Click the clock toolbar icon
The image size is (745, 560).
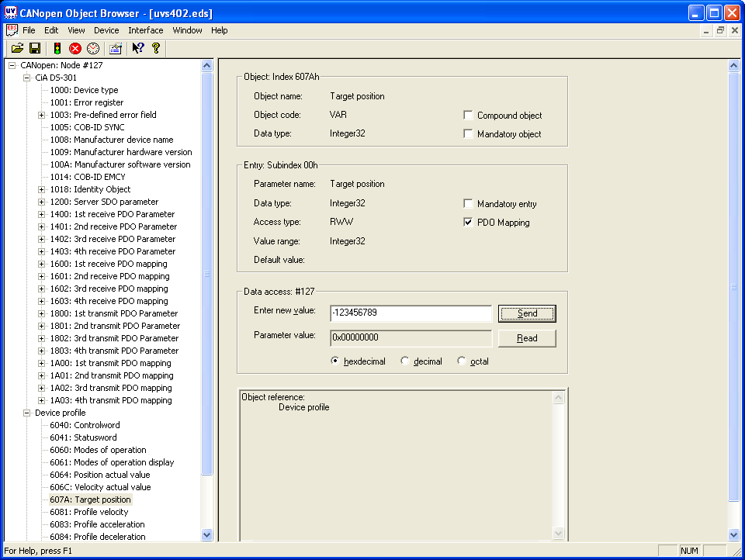[x=93, y=48]
